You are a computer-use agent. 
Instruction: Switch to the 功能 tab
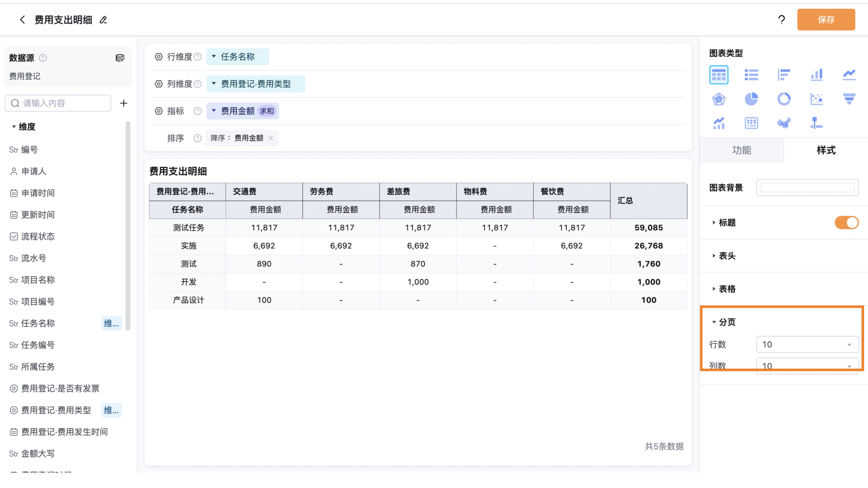[x=742, y=150]
